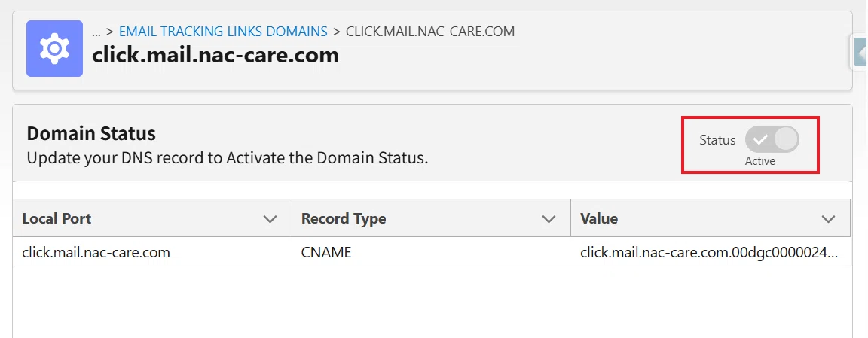Toggle the Domain Status switch
The image size is (868, 338).
click(772, 139)
